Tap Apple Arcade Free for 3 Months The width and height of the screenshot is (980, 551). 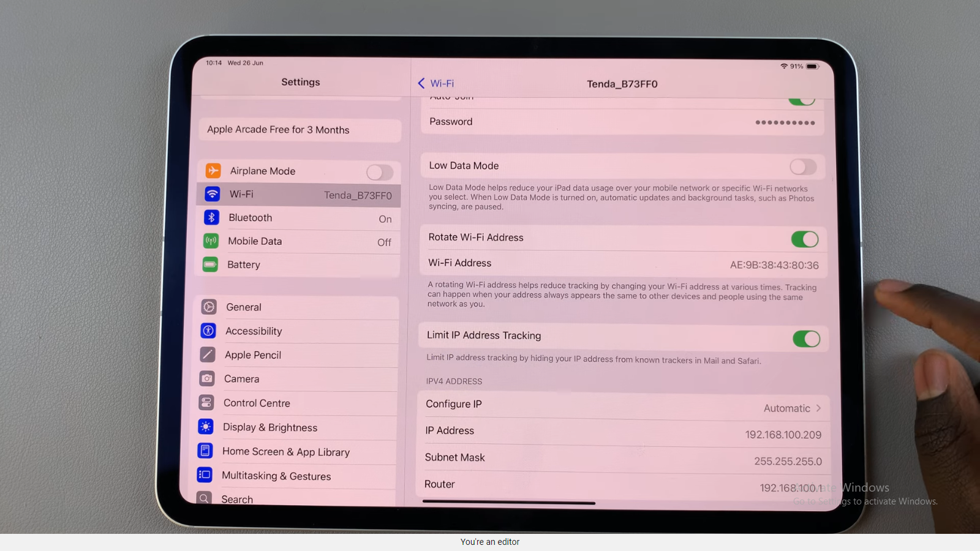(x=300, y=130)
